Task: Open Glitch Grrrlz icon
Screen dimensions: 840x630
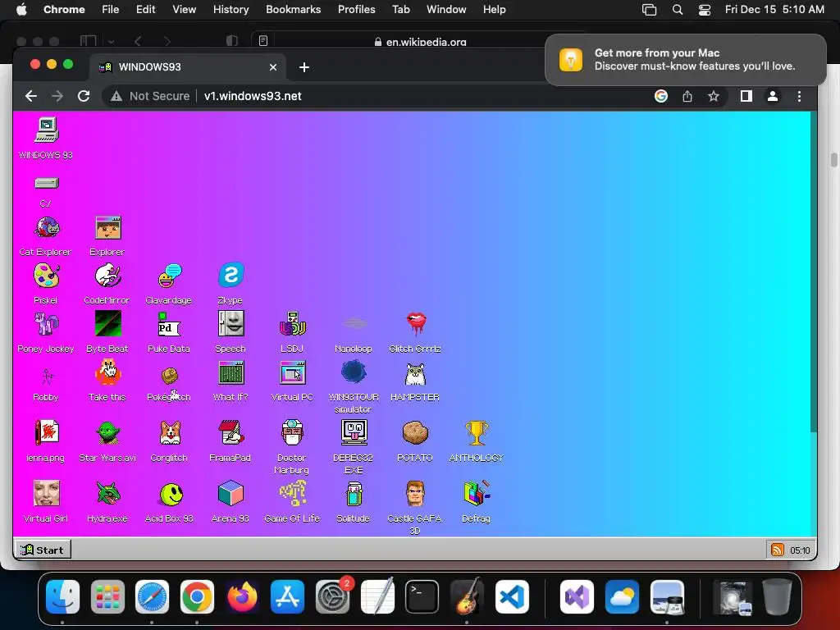Action: click(416, 323)
